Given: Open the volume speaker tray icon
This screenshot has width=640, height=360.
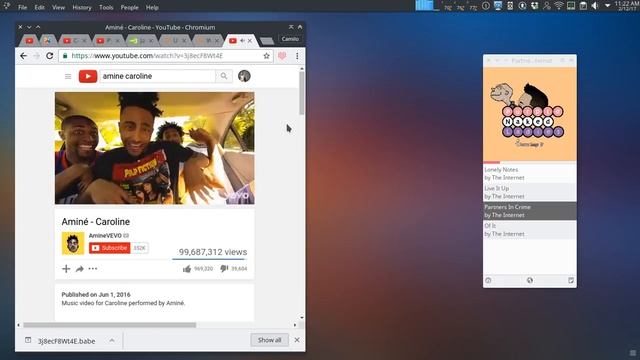Looking at the screenshot, I should [595, 5].
